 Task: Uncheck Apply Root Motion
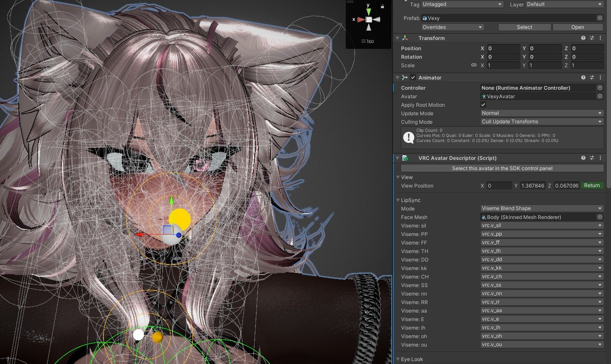point(483,105)
